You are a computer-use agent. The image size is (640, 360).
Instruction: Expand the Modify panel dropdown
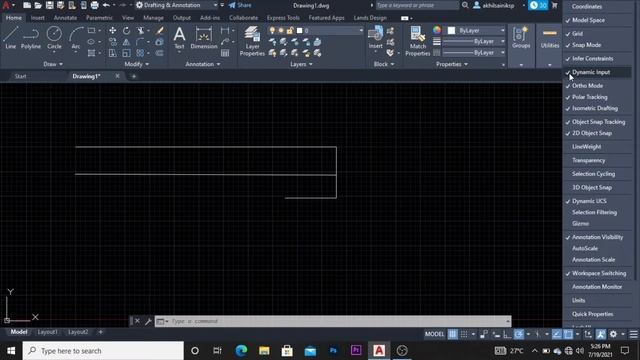pyautogui.click(x=137, y=64)
